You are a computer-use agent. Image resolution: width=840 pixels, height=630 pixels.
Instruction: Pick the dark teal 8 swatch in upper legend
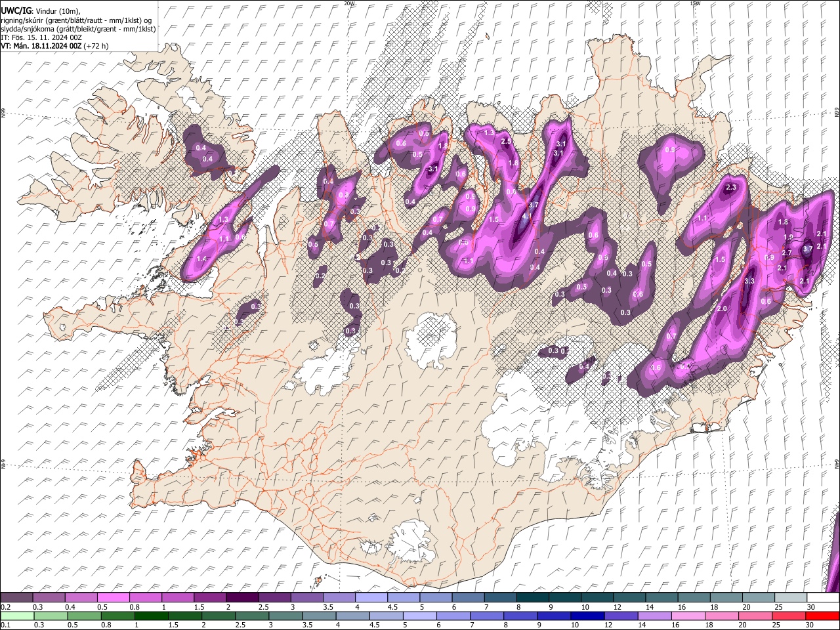click(533, 598)
